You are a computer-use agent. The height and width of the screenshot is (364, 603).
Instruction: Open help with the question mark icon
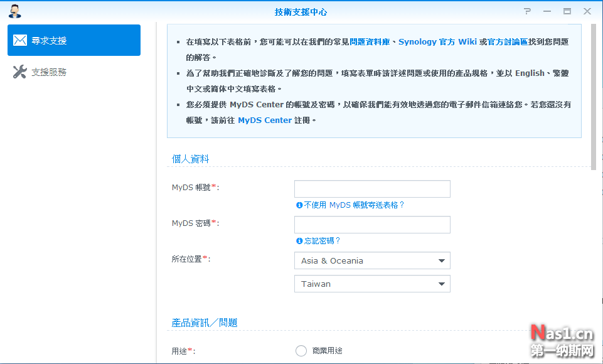(527, 11)
